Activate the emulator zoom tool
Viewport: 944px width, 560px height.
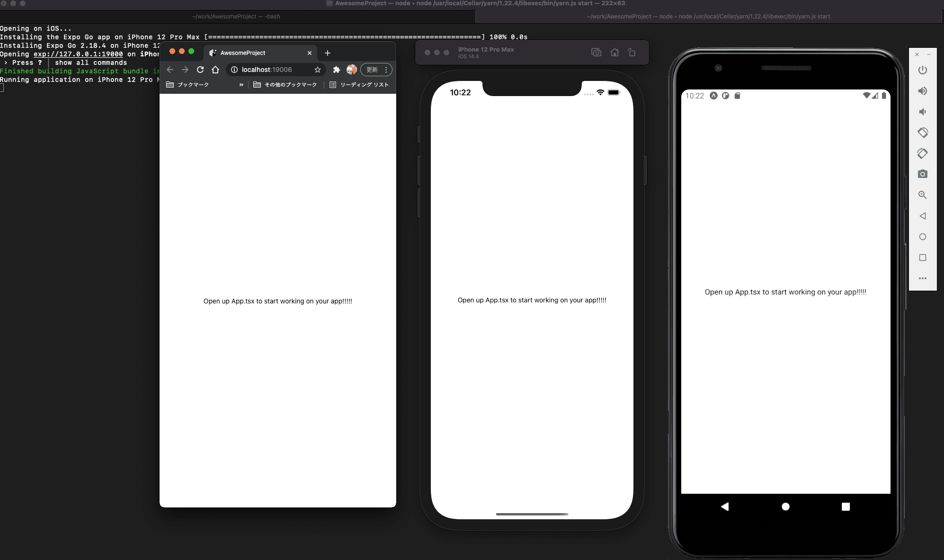(922, 195)
